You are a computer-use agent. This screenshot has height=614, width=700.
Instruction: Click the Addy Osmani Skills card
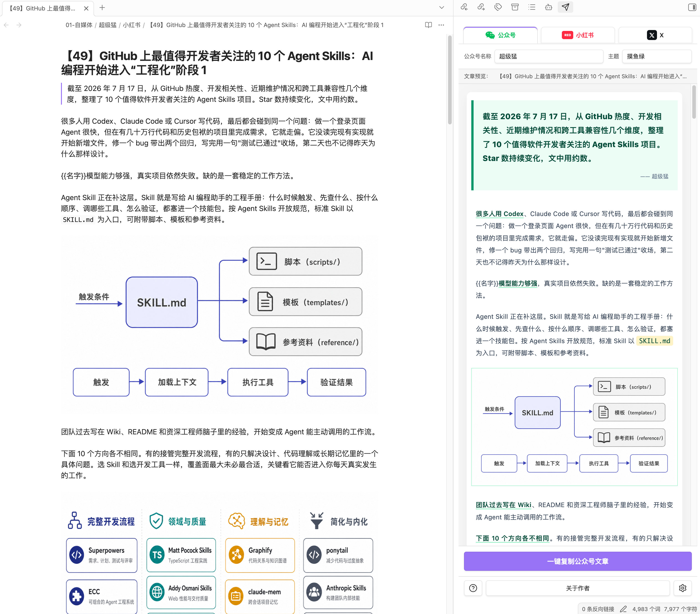tap(181, 593)
